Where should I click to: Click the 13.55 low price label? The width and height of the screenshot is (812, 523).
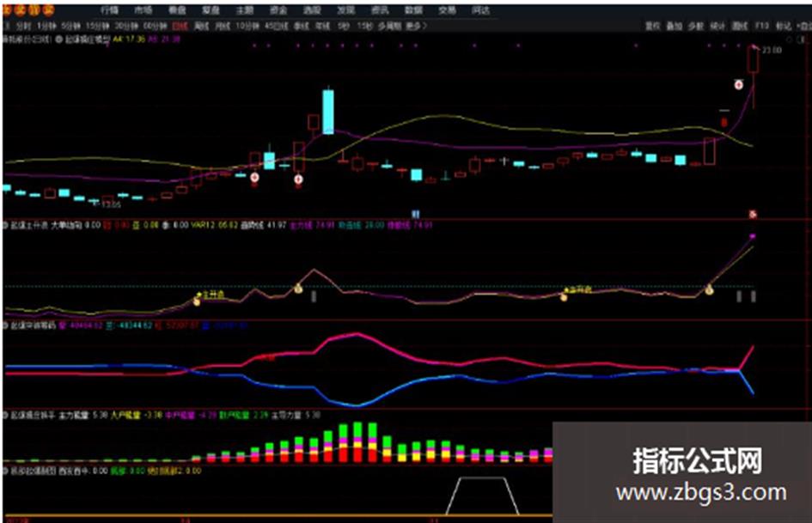(111, 204)
